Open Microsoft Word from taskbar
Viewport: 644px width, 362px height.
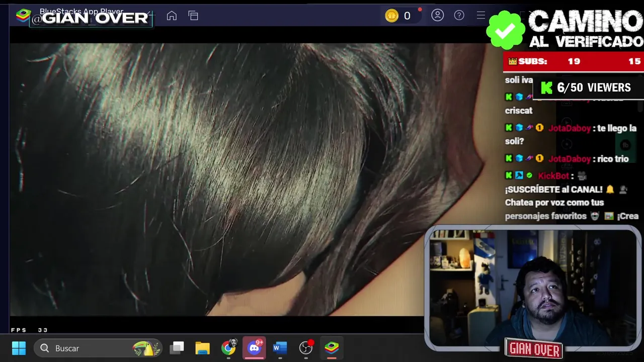click(x=280, y=348)
